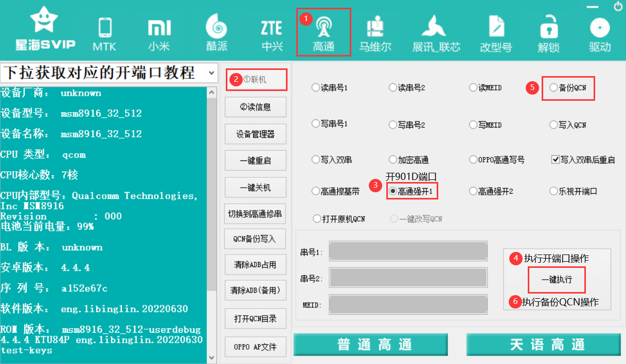Screen dimensions: 626x364
Task: Open the 驱动 driver tab
Action: (600, 34)
